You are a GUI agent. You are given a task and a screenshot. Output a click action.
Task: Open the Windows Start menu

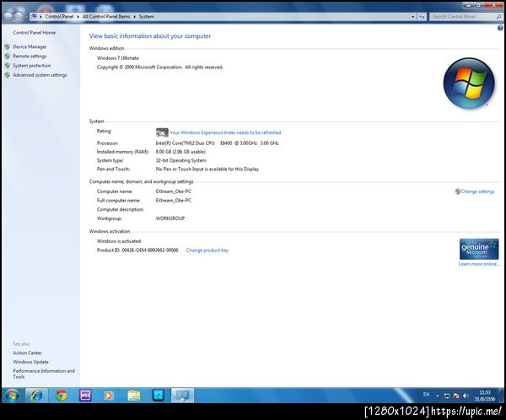(x=13, y=396)
